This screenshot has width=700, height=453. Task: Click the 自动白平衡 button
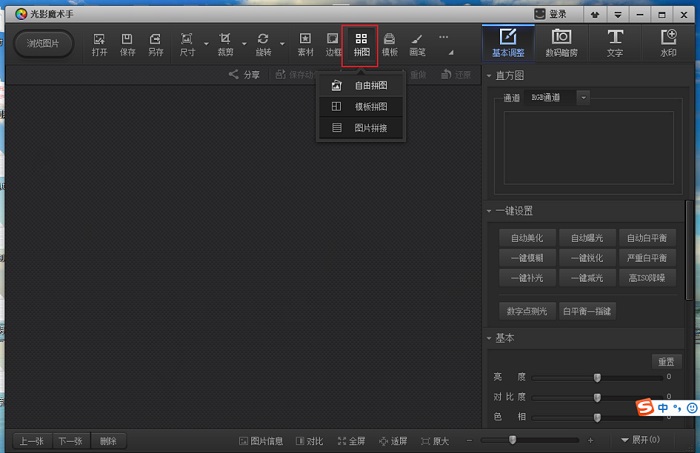tap(647, 238)
